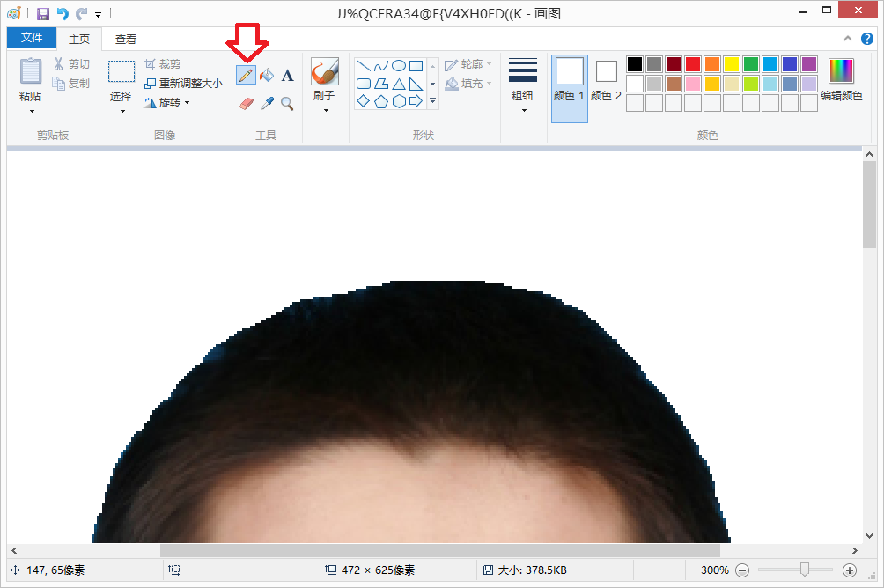Expand the 粘贴 (Paste) dropdown arrow

32,111
